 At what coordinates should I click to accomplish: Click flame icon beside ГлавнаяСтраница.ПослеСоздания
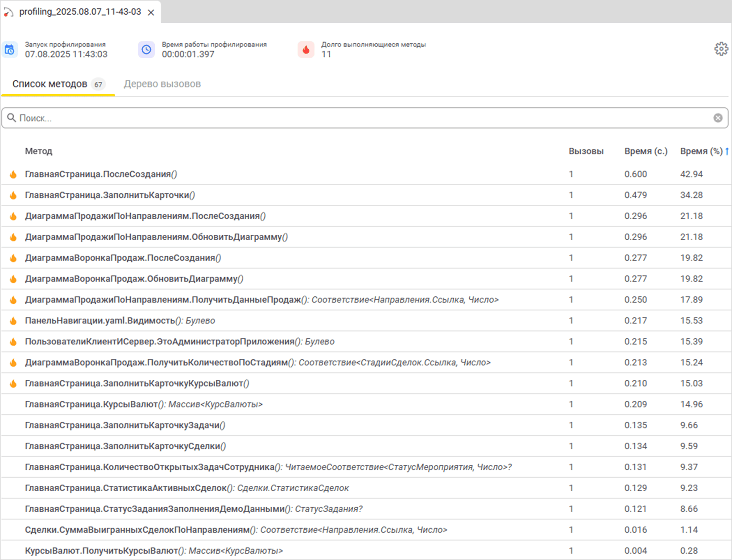(13, 174)
